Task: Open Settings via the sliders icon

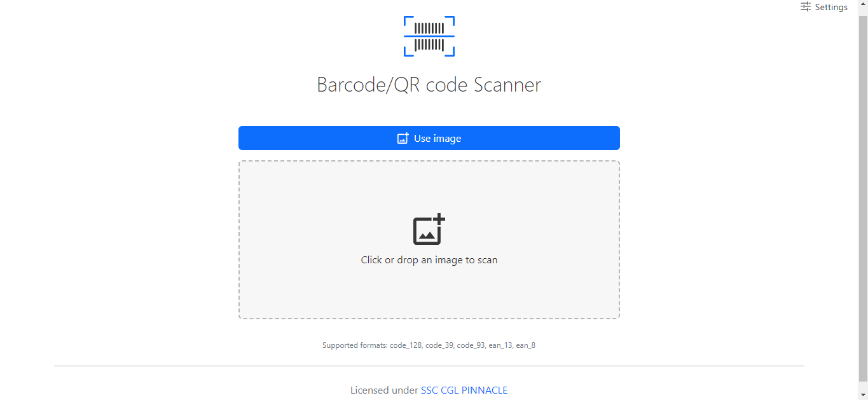Action: coord(806,7)
